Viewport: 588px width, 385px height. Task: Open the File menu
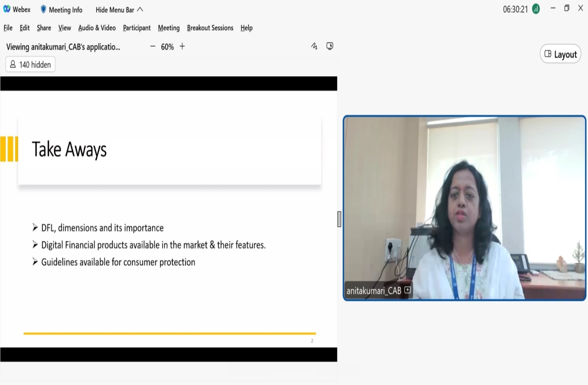(x=8, y=28)
